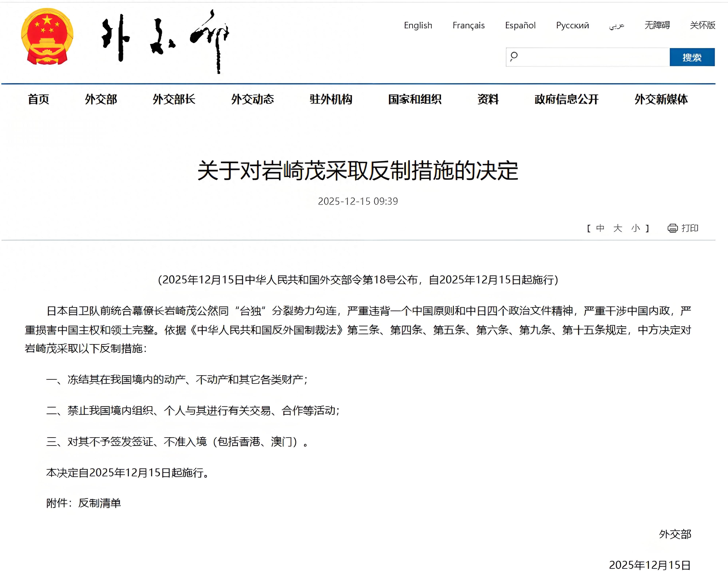This screenshot has width=728, height=582.
Task: Set font size to 小 (small)
Action: tap(636, 228)
